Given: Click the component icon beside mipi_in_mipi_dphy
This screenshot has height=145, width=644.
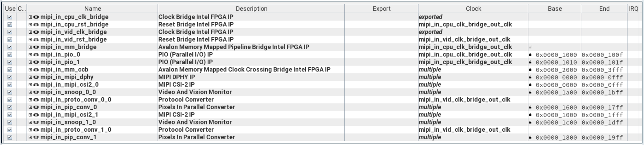Looking at the screenshot, I should coord(36,77).
